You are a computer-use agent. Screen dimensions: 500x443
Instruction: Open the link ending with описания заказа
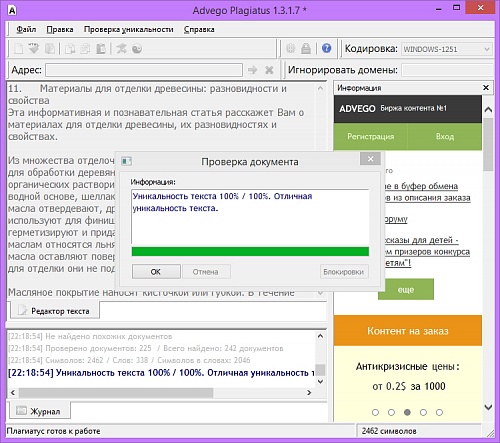point(428,198)
